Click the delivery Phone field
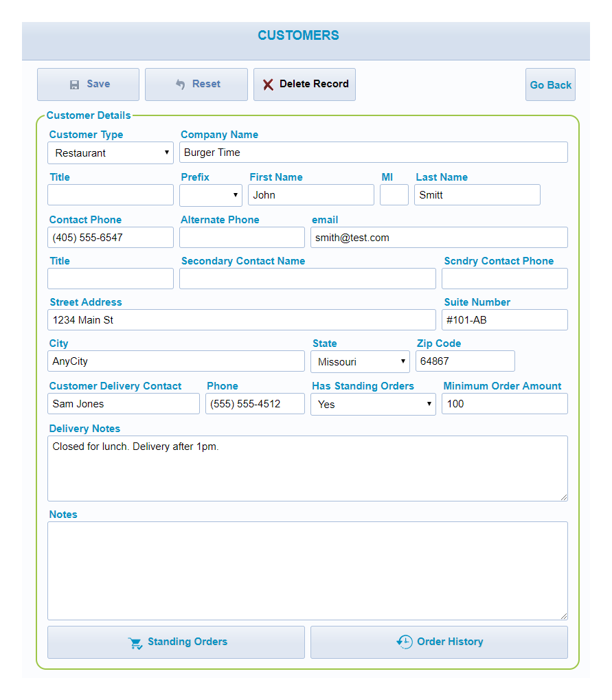The height and width of the screenshot is (700, 612). pos(255,403)
